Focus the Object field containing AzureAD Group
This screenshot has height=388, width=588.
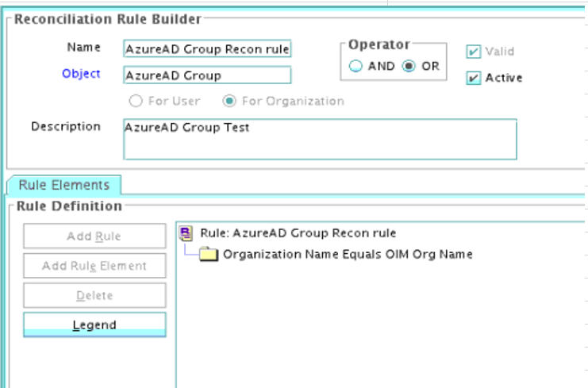[207, 75]
